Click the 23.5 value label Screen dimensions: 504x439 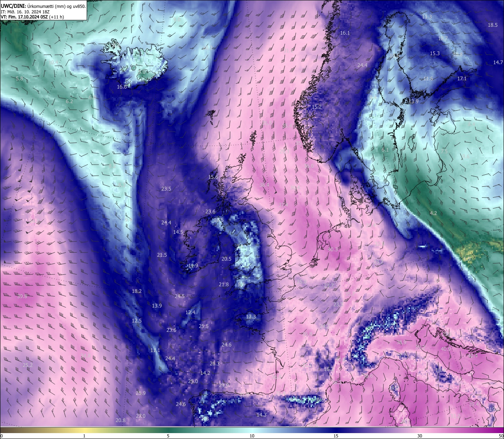[166, 189]
